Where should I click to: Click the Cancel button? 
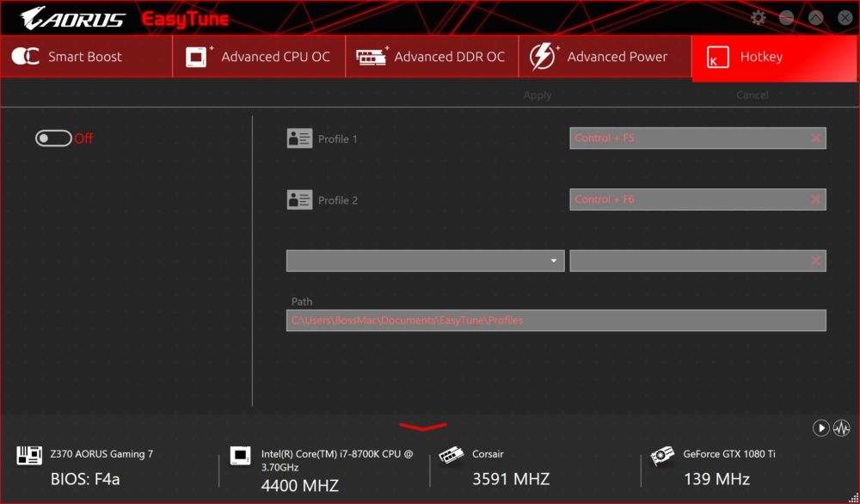point(752,95)
